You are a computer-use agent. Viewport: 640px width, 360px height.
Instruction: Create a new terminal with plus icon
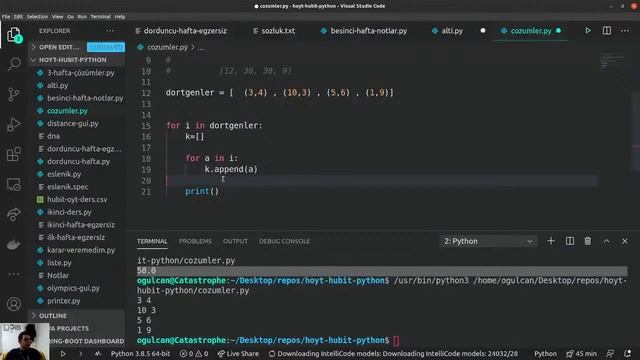click(551, 241)
